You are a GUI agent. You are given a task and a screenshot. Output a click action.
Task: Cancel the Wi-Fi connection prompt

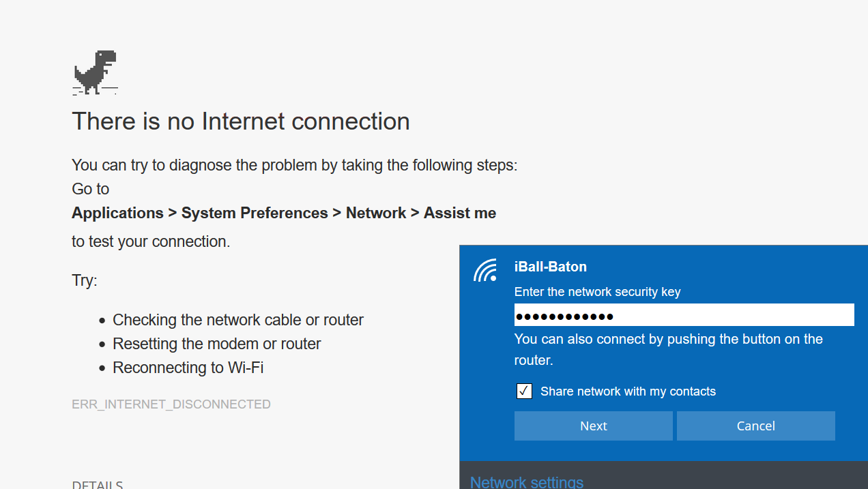click(755, 426)
